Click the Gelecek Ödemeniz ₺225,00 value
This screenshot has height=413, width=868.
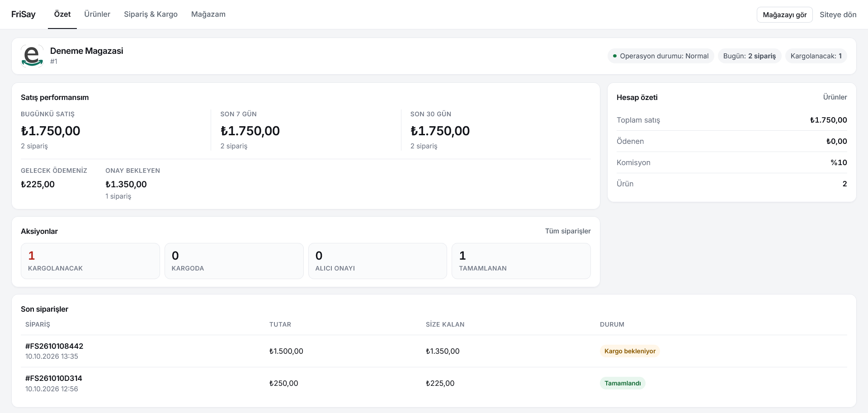38,184
